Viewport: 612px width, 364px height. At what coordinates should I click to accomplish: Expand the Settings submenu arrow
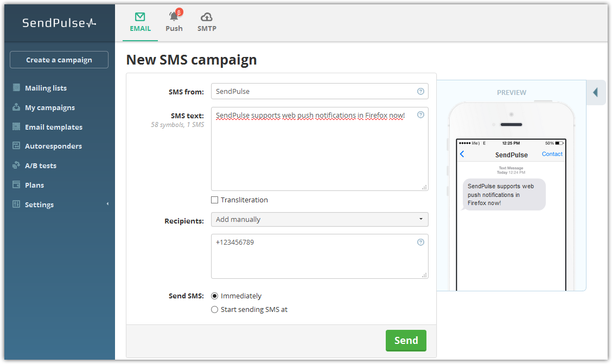tap(107, 203)
